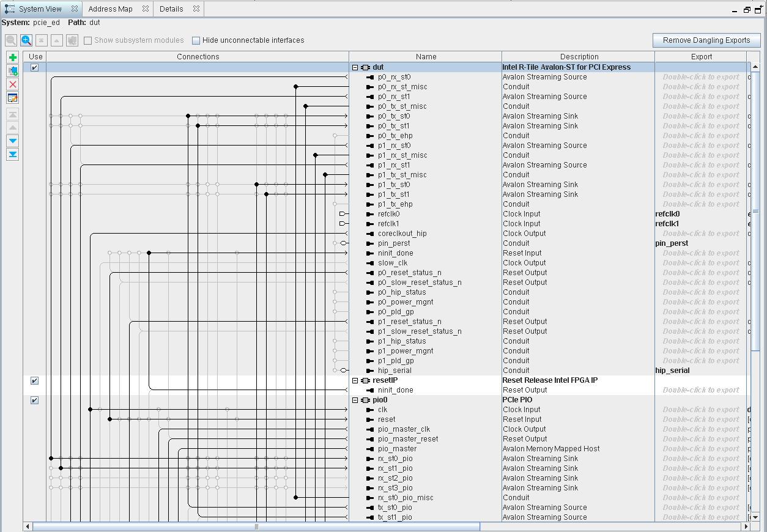The width and height of the screenshot is (767, 532).
Task: Click the blue move down arrow
Action: point(13,141)
